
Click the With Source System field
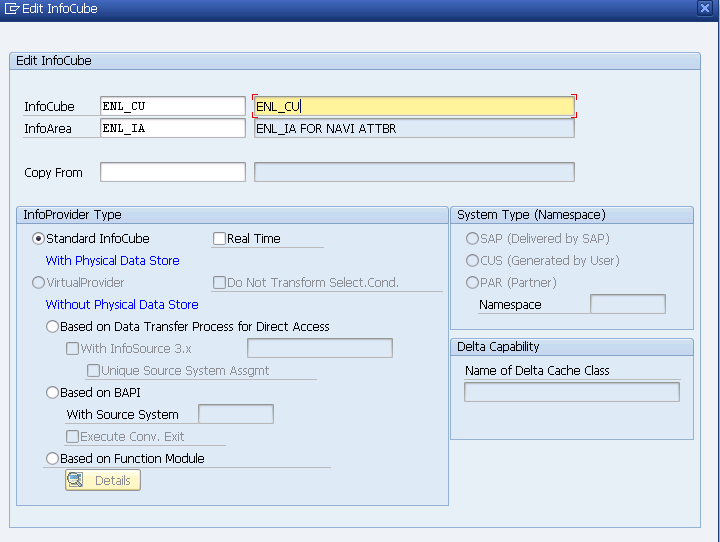pyautogui.click(x=236, y=414)
